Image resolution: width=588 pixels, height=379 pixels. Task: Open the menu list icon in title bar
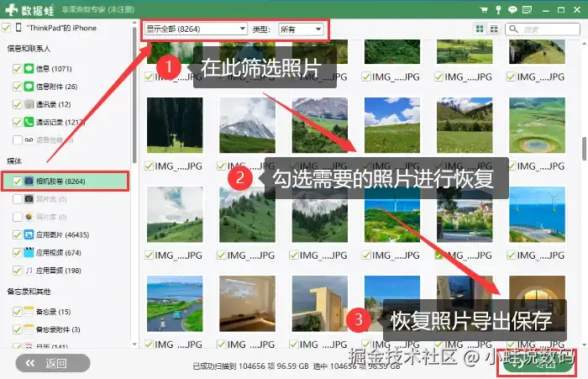[x=528, y=10]
